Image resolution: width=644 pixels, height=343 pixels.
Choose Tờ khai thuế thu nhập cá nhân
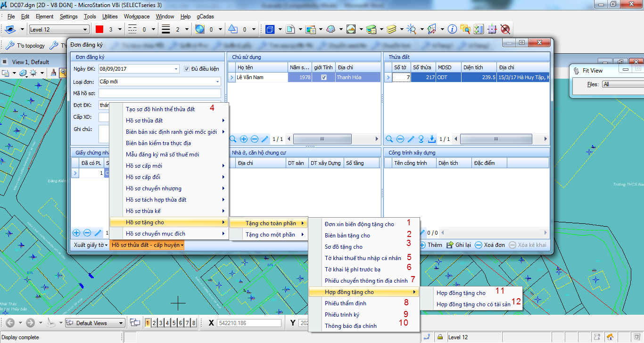pos(363,258)
